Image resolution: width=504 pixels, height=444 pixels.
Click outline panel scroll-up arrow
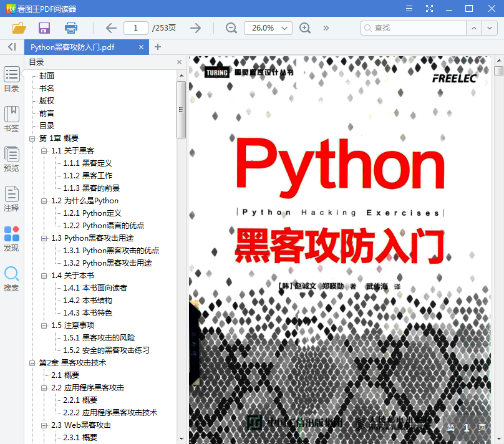click(182, 75)
